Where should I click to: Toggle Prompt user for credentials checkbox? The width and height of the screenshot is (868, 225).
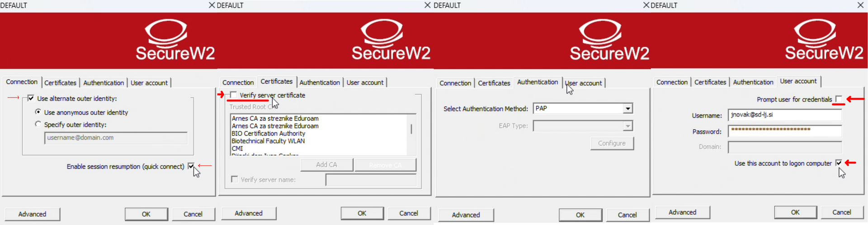coord(839,99)
